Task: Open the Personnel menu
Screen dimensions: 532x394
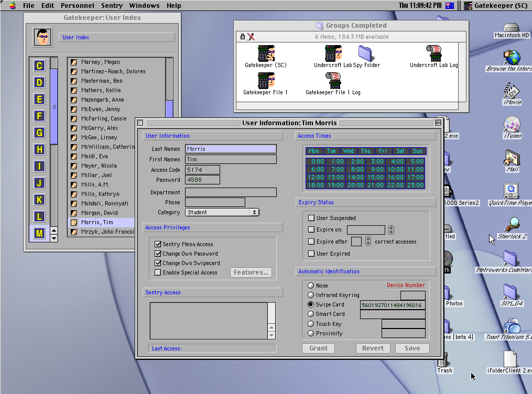Action: point(78,5)
